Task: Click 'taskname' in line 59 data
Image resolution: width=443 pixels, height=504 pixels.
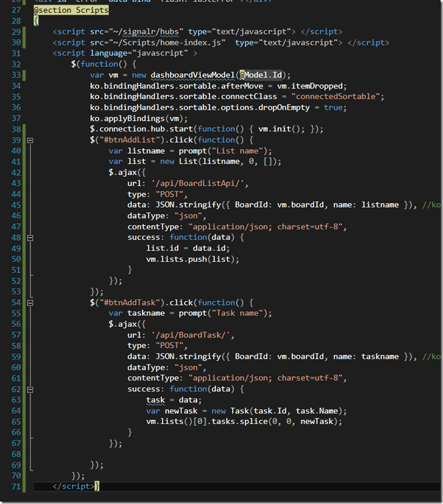Action: 380,356
